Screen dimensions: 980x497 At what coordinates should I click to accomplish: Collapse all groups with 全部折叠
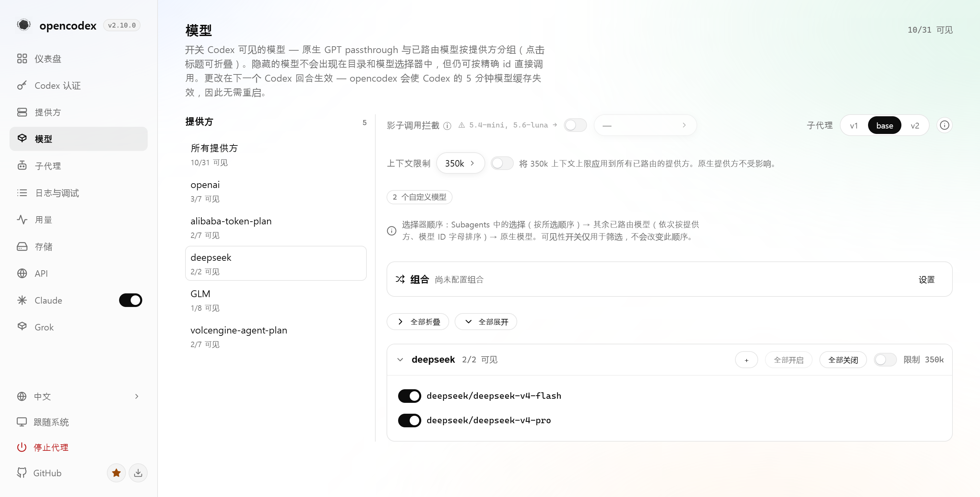[x=418, y=322]
